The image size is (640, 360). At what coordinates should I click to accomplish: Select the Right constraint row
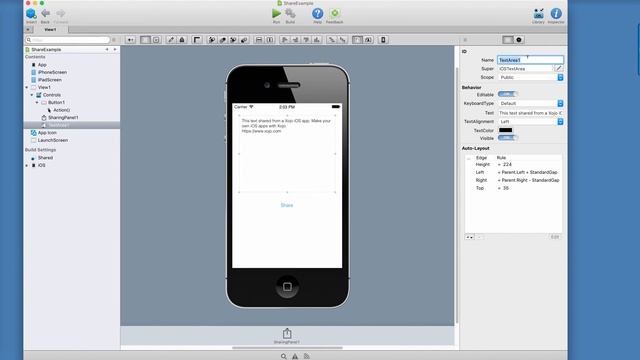[513, 180]
